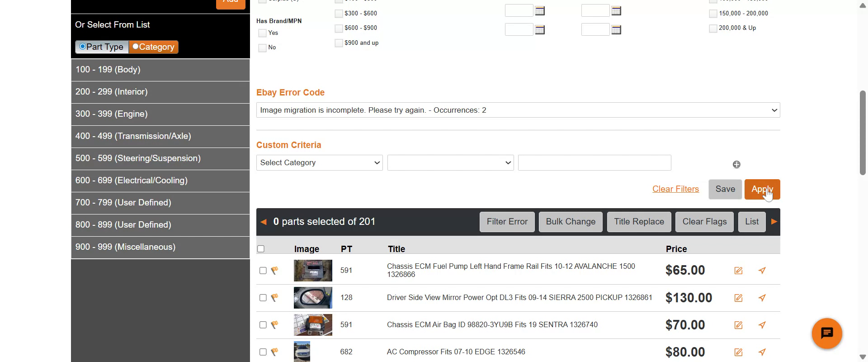Click the Clear Flags button
The image size is (868, 362).
pyautogui.click(x=704, y=222)
